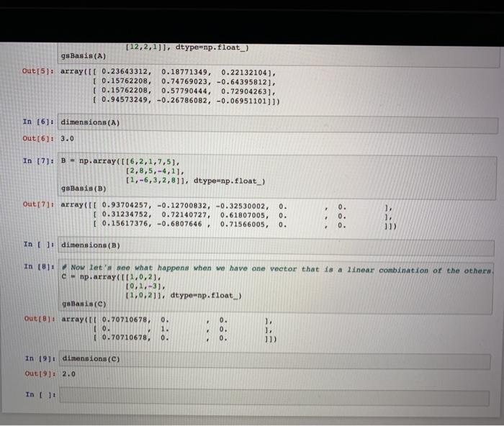Focus the empty cell at the bottom
504x426 pixels.
274,396
